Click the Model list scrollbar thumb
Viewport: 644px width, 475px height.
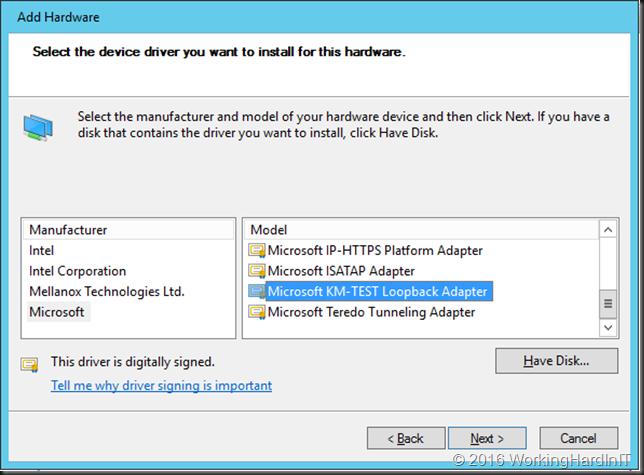pyautogui.click(x=608, y=304)
